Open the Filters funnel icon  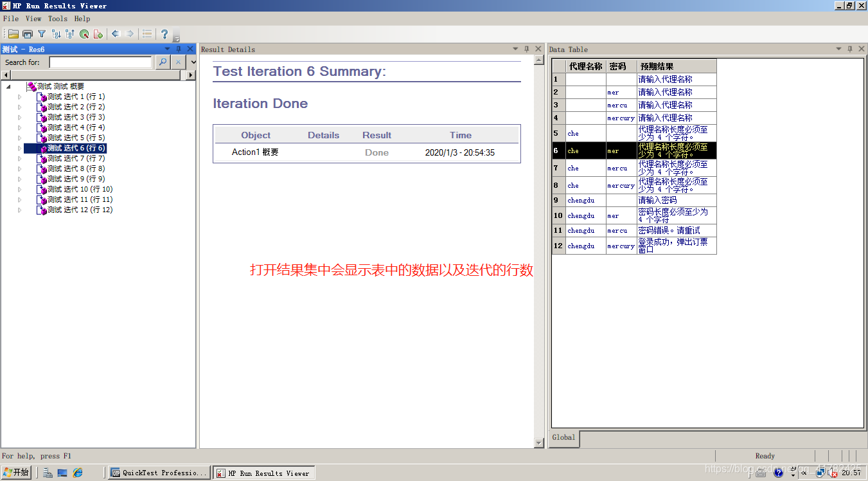tap(41, 34)
